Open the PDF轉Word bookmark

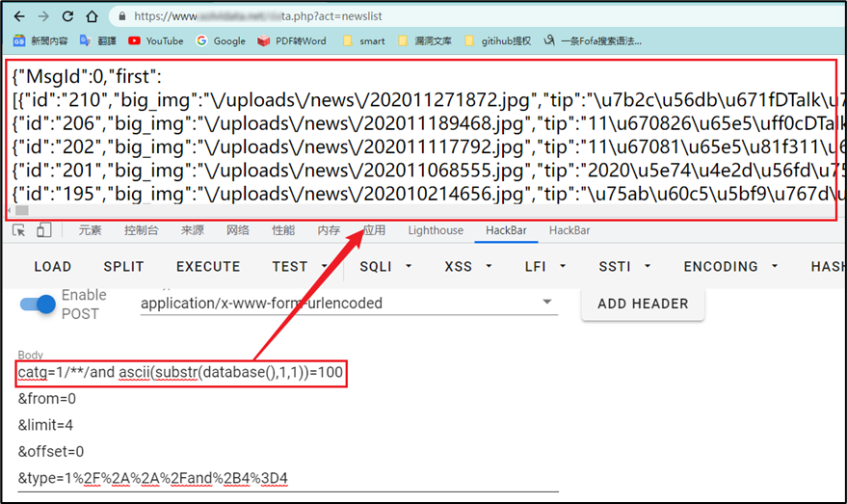(x=292, y=40)
